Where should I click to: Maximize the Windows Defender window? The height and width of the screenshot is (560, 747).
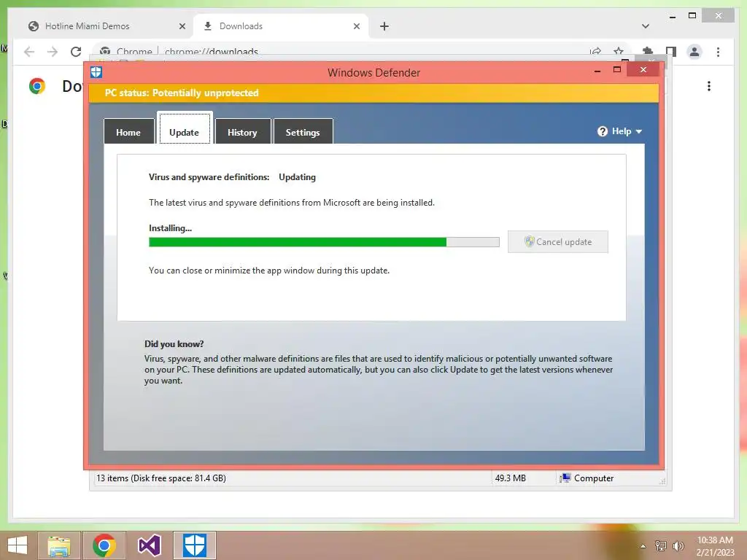coord(617,70)
